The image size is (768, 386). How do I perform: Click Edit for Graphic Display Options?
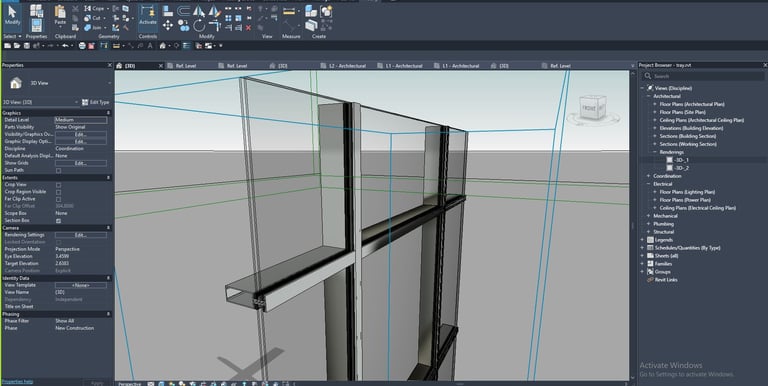(x=80, y=142)
